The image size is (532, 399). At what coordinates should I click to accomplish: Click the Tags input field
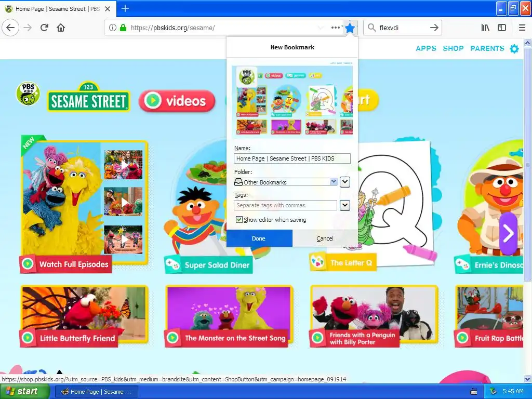click(285, 205)
